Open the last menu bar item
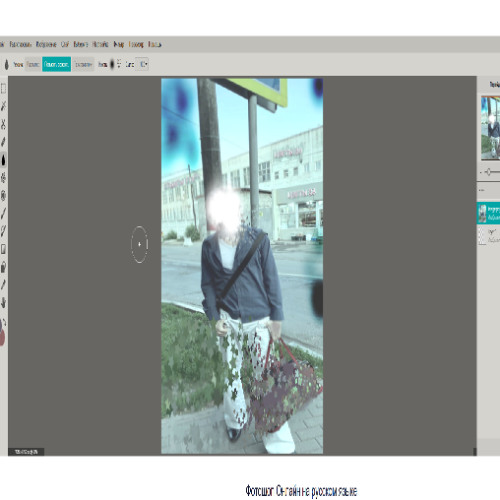The image size is (500, 500). (x=155, y=44)
